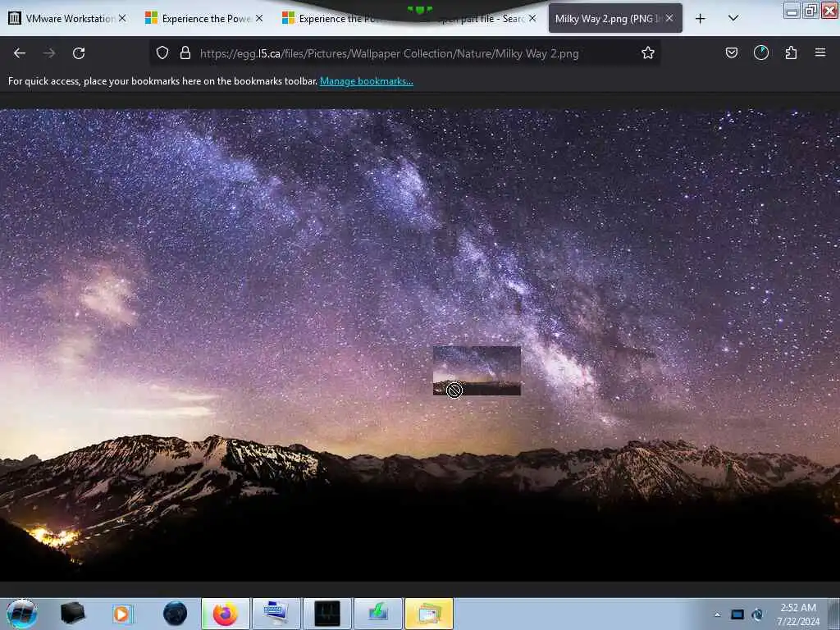Open the black box taskbar icon
The image size is (840, 630).
point(72,614)
